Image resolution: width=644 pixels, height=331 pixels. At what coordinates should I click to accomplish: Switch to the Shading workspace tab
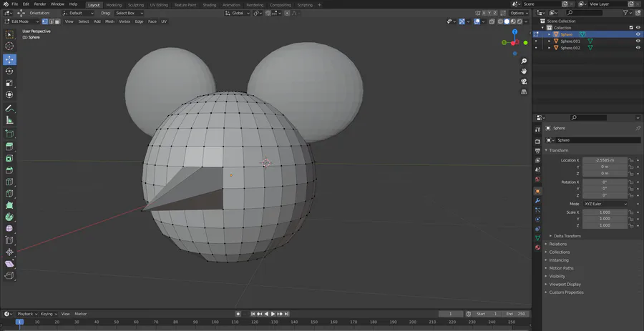(210, 5)
